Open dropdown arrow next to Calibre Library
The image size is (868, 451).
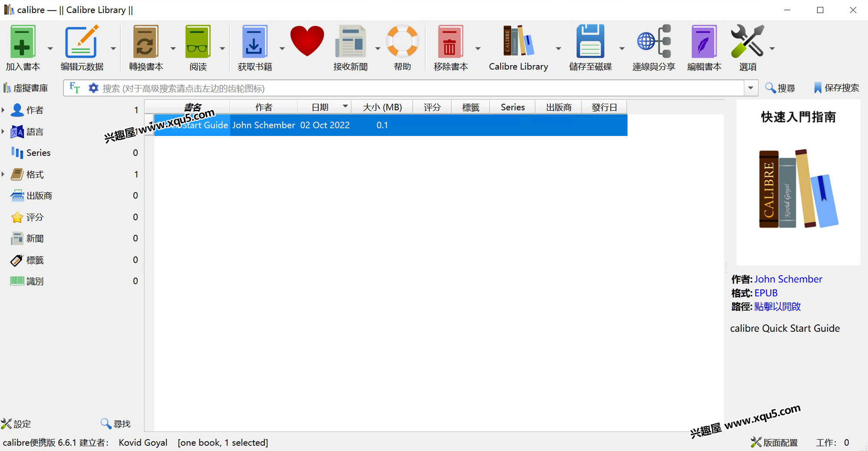[x=559, y=49]
